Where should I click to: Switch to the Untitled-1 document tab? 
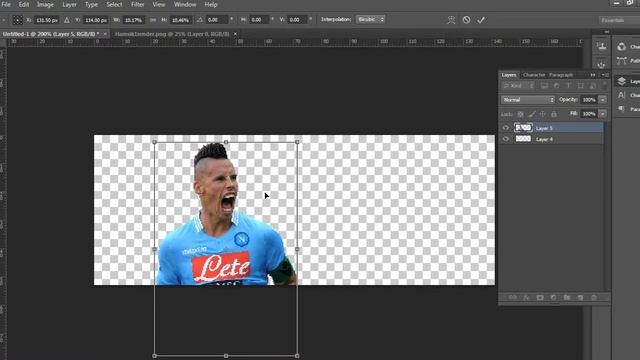click(x=51, y=34)
